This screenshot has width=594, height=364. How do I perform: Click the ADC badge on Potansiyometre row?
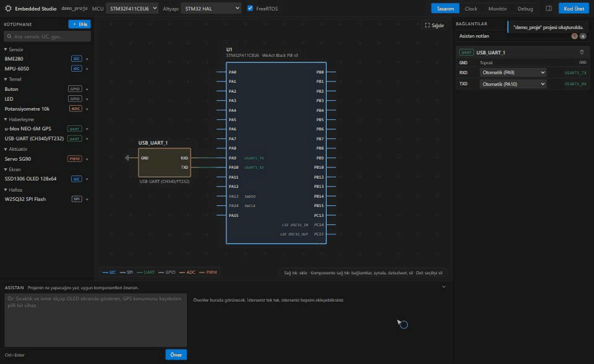tap(75, 109)
